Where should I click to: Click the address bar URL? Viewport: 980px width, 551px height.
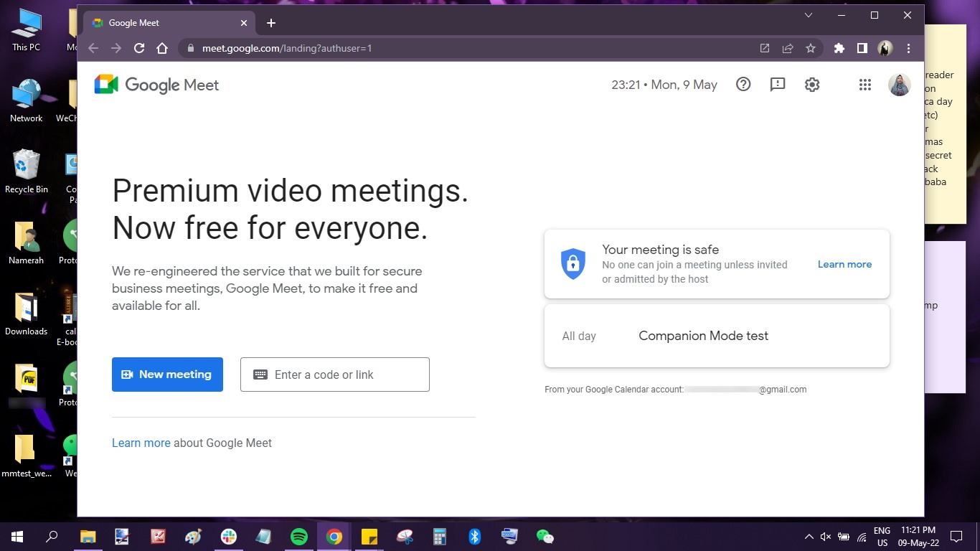287,48
